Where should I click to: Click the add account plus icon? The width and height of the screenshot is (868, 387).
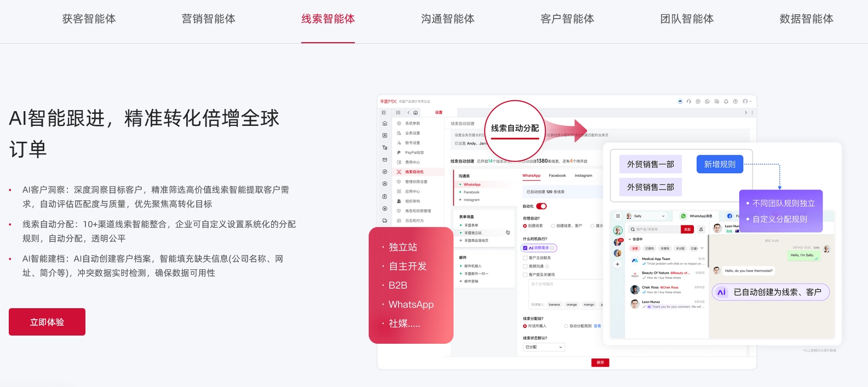click(617, 264)
